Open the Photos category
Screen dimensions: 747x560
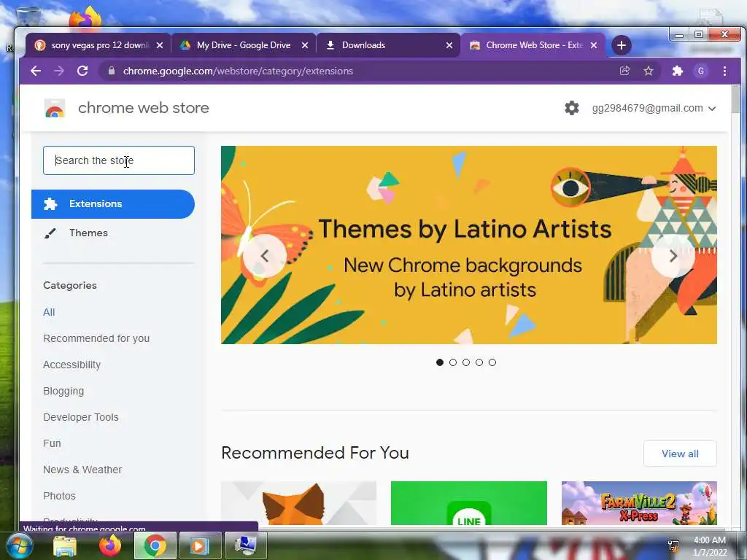59,496
